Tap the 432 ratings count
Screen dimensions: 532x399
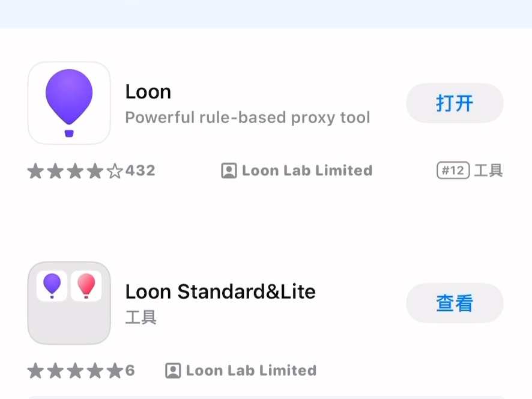141,171
